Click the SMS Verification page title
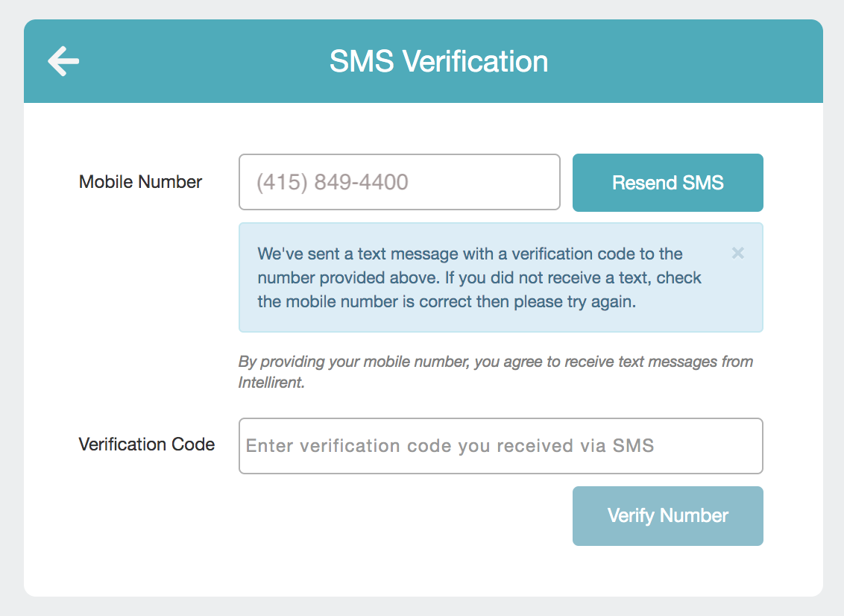 click(x=438, y=61)
